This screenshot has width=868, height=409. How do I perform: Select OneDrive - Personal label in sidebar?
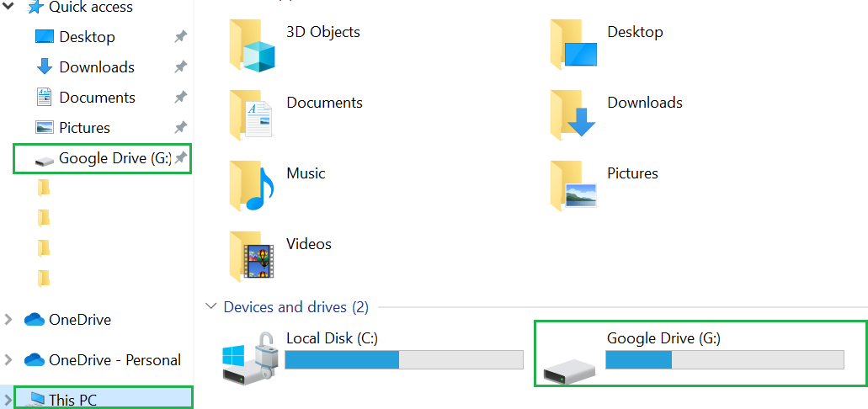click(114, 359)
